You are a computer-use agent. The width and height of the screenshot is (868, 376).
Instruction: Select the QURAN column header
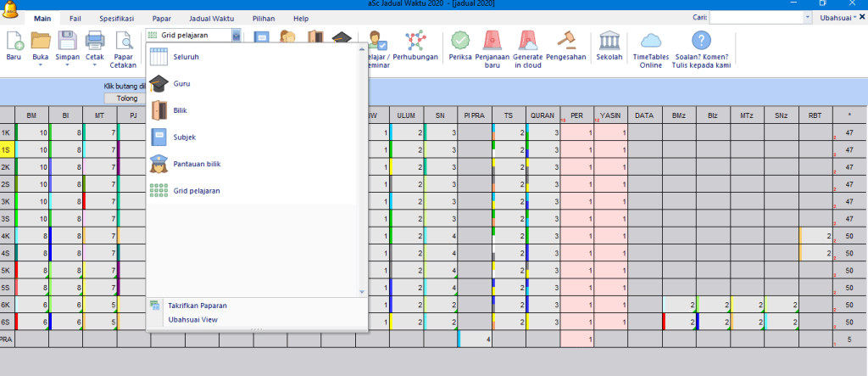point(543,115)
